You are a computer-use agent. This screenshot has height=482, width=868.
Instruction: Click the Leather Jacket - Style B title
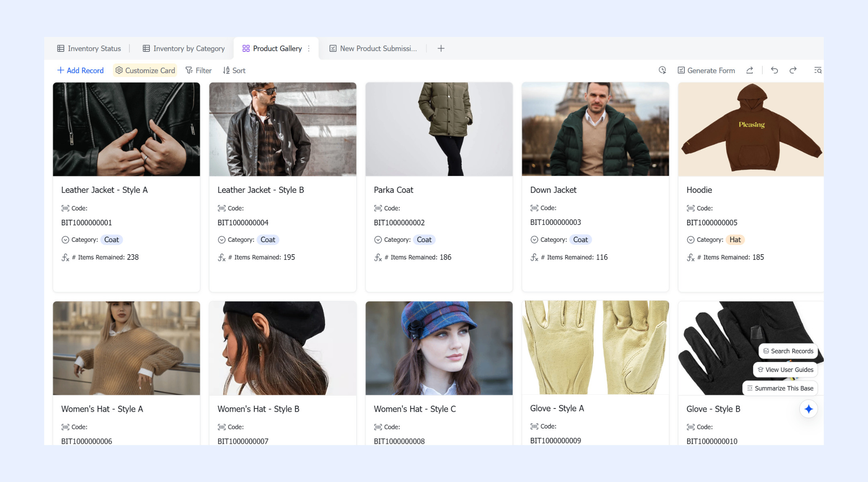[x=261, y=190]
